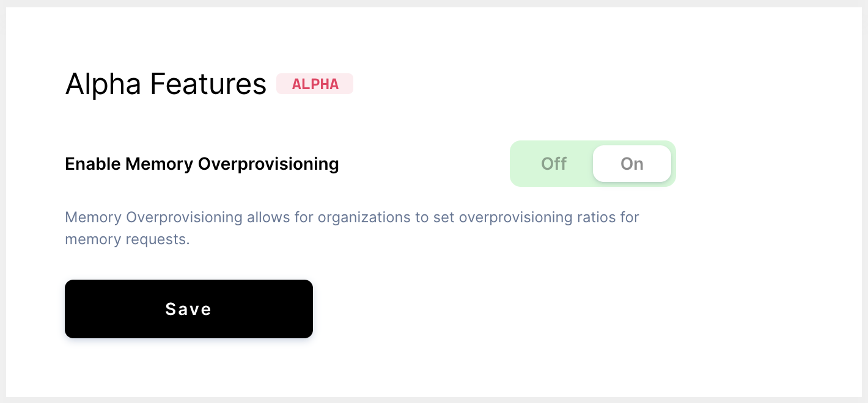
Task: Click the pink badge beside Alpha Features title
Action: coord(315,84)
